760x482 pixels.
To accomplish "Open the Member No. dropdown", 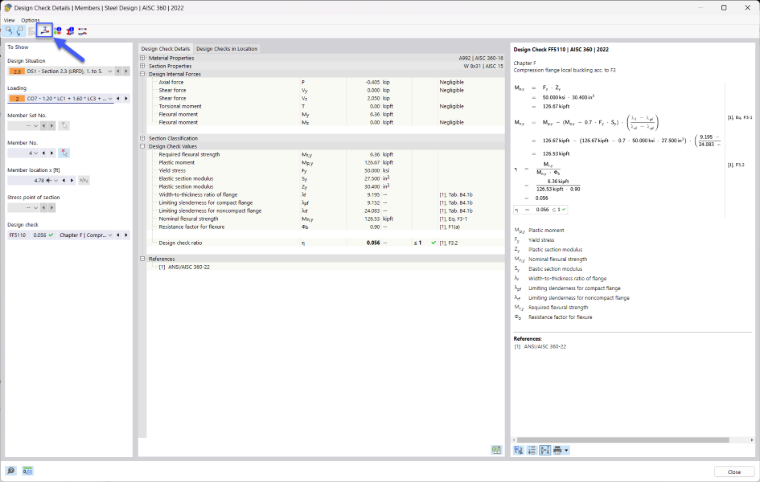I will coord(36,153).
